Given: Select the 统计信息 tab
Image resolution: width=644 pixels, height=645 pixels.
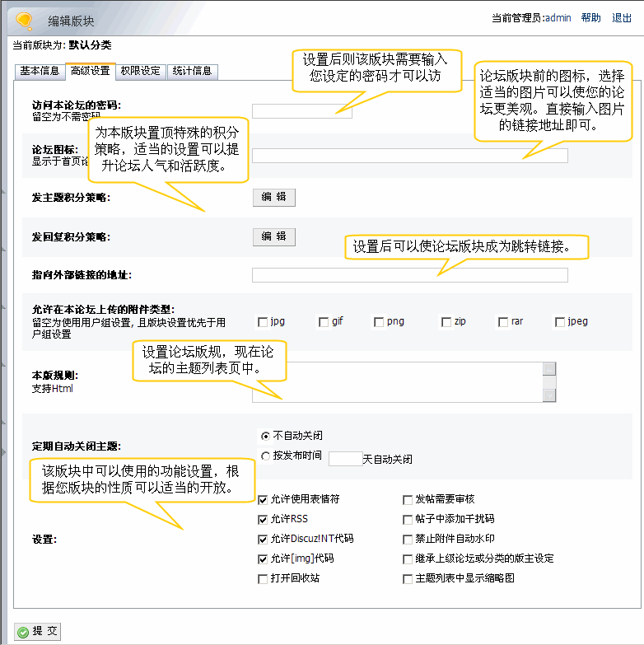Looking at the screenshot, I should click(x=192, y=71).
